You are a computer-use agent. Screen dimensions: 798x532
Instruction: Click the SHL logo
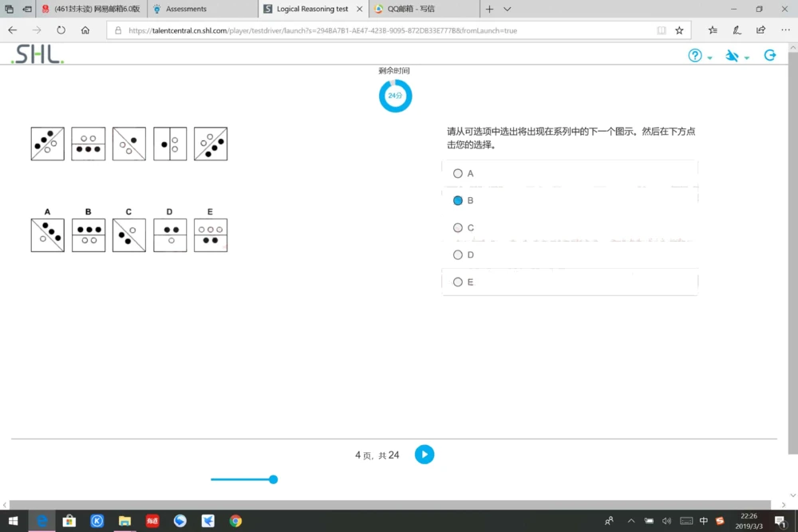[35, 54]
